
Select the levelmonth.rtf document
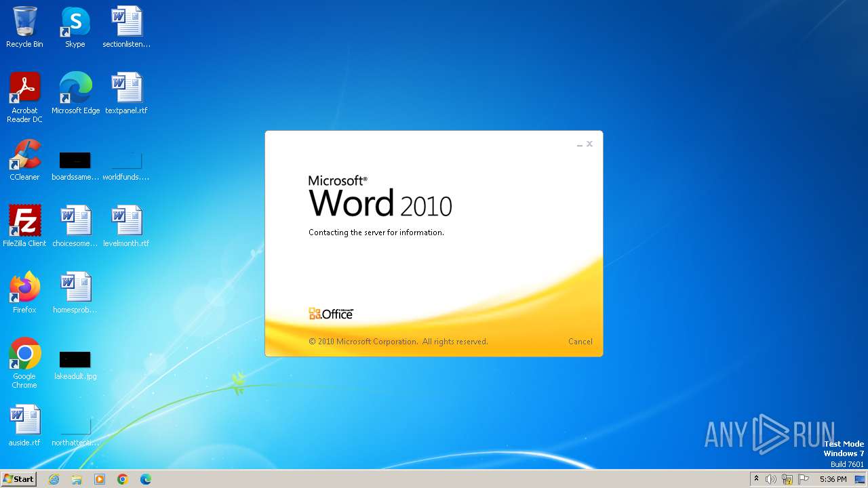tap(126, 226)
